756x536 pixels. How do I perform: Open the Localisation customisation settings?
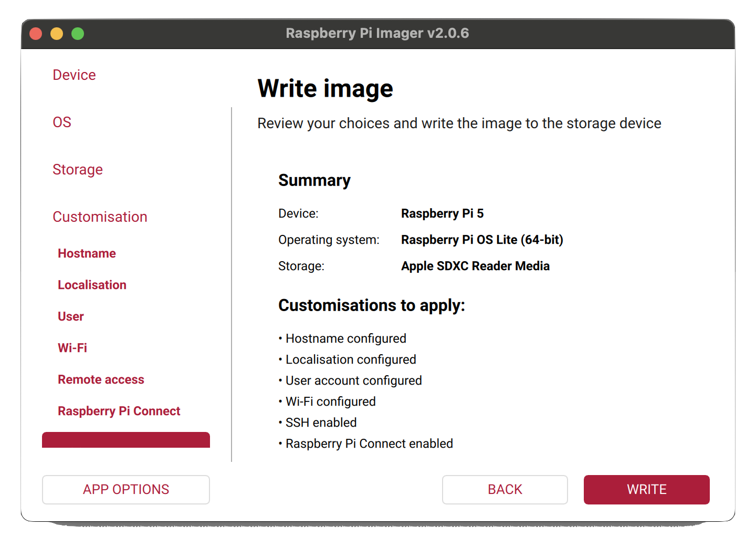(x=92, y=285)
